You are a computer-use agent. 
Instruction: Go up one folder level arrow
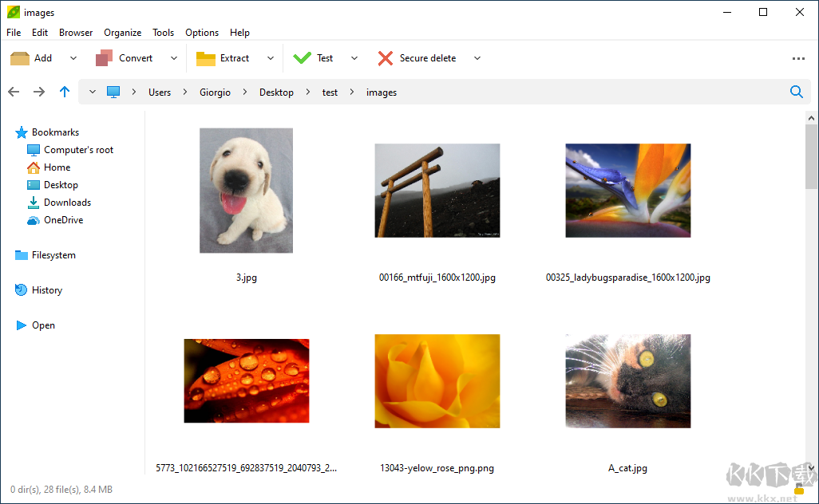click(65, 93)
